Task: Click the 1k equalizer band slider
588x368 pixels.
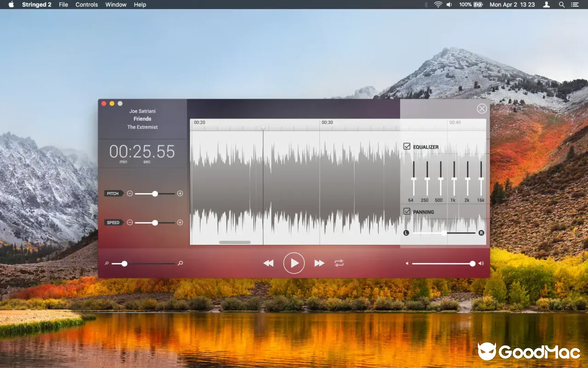Action: point(454,178)
